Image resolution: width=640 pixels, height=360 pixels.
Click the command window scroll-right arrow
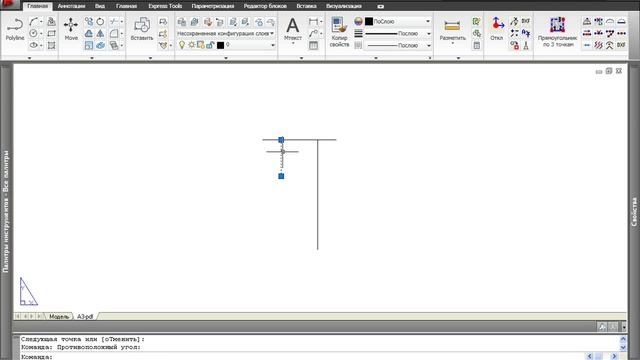click(614, 356)
